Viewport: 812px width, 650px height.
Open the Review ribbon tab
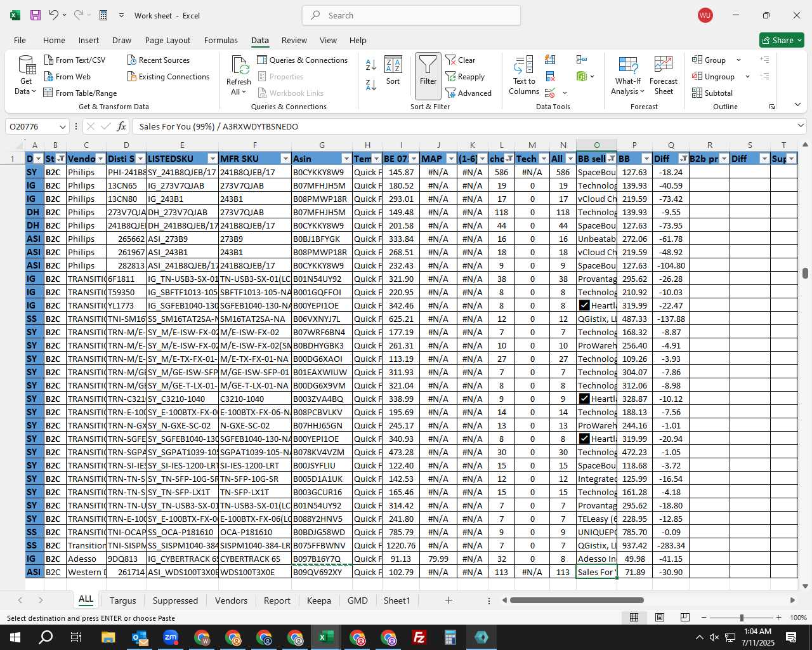click(294, 40)
